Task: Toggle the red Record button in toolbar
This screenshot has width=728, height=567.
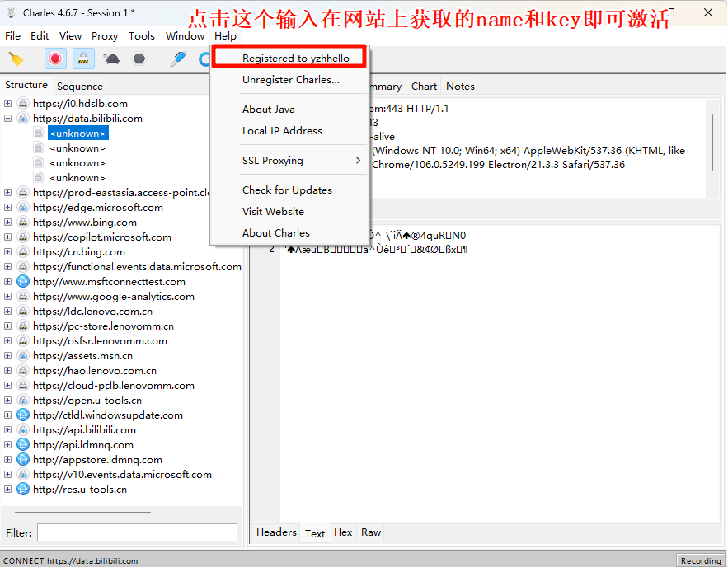Action: click(x=54, y=59)
